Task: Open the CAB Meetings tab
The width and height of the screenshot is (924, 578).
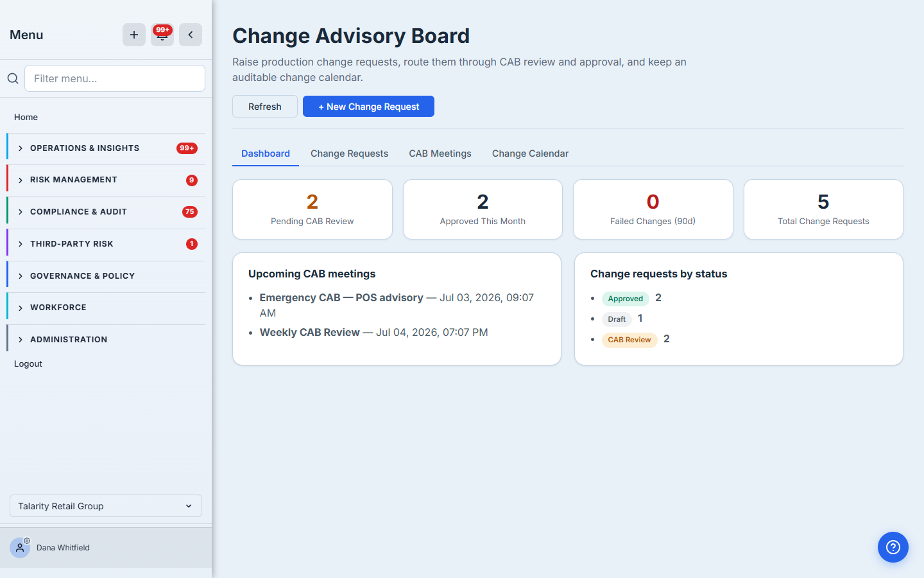Action: click(x=440, y=153)
